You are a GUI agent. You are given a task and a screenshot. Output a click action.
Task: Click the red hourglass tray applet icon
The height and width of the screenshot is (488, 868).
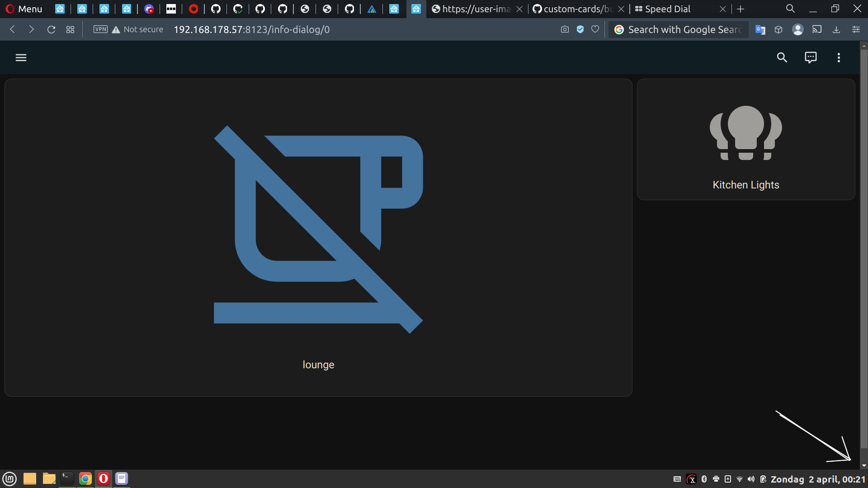pyautogui.click(x=691, y=479)
